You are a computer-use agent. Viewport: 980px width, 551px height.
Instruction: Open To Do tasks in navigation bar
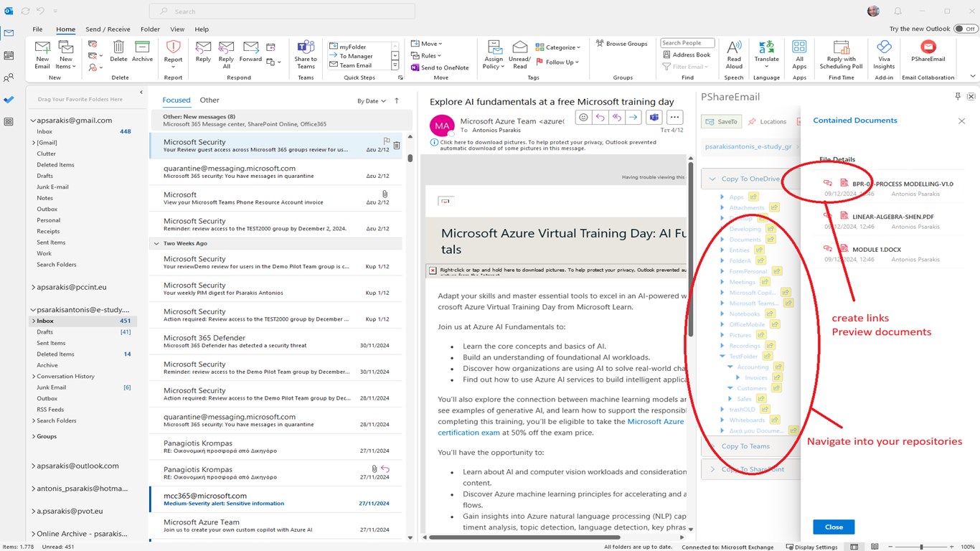tap(9, 100)
